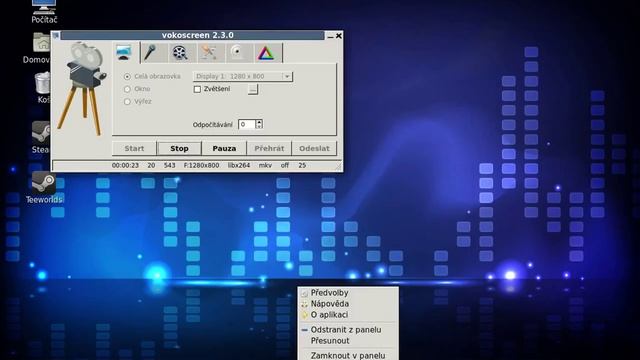Click the Počítač desktop icon
The height and width of the screenshot is (360, 640).
(44, 11)
